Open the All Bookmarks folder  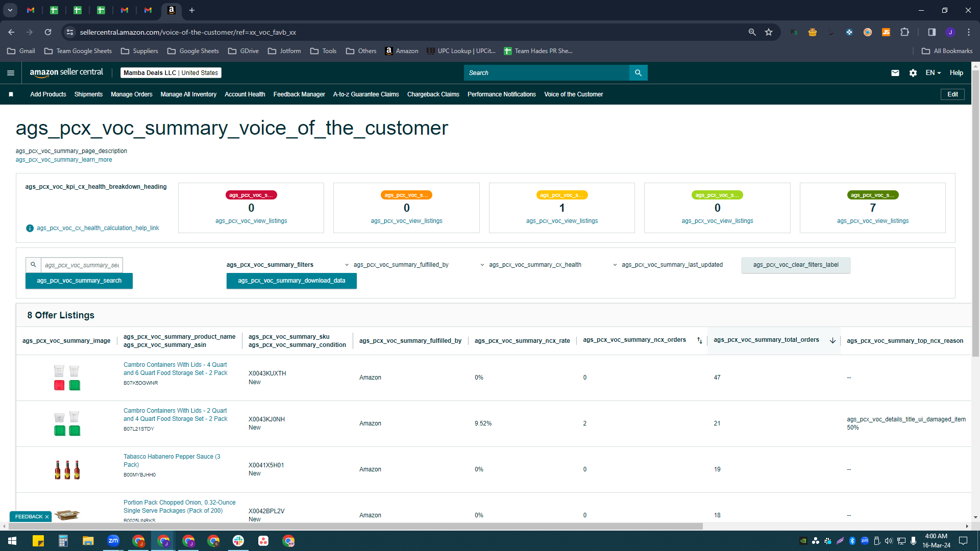947,51
